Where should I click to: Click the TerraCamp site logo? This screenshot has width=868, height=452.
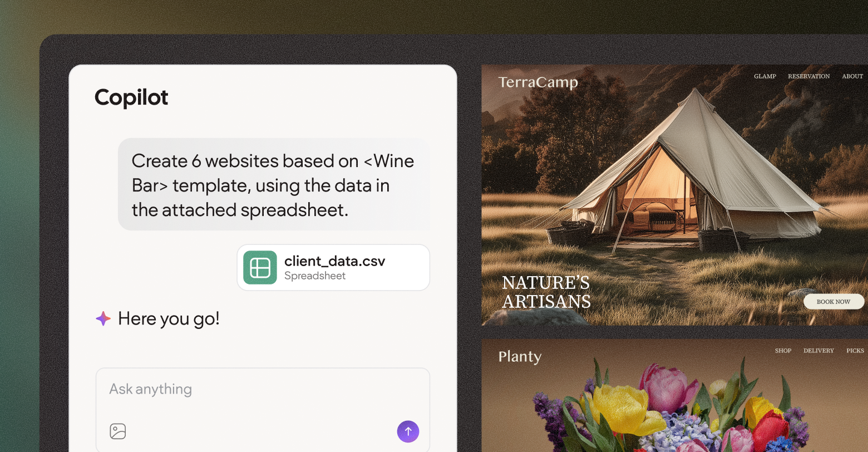tap(538, 82)
